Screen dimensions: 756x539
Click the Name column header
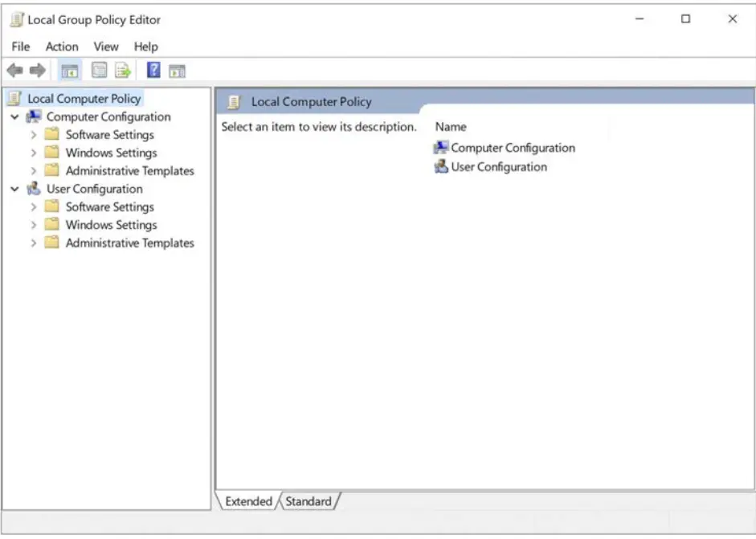tap(451, 127)
